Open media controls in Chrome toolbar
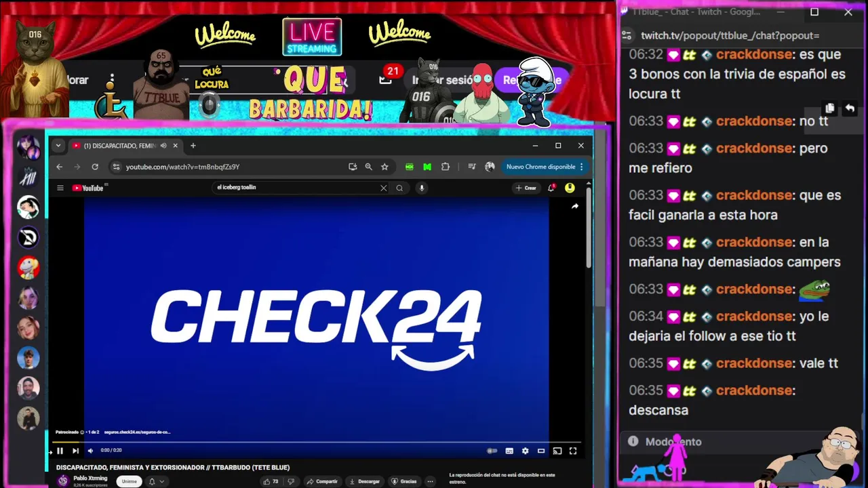 (x=472, y=167)
